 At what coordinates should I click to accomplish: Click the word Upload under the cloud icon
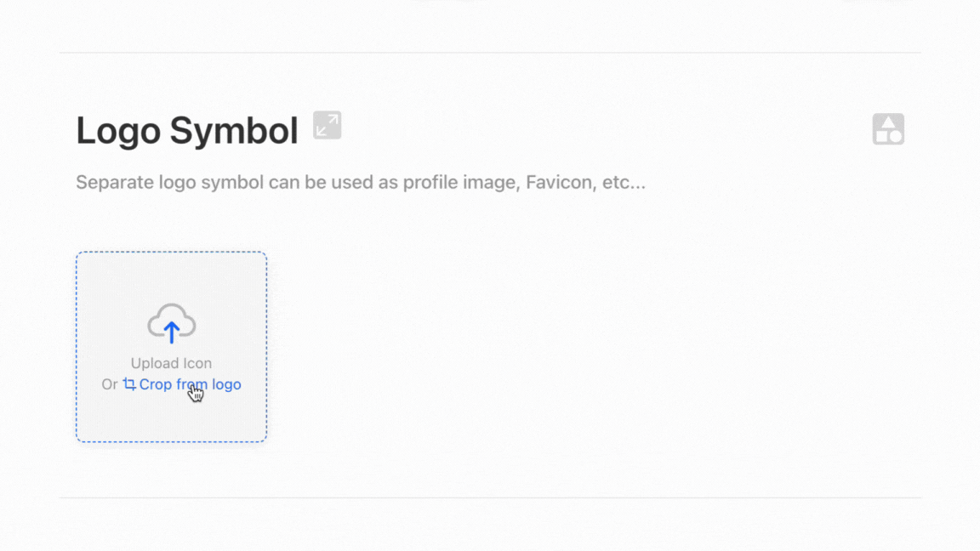click(151, 363)
